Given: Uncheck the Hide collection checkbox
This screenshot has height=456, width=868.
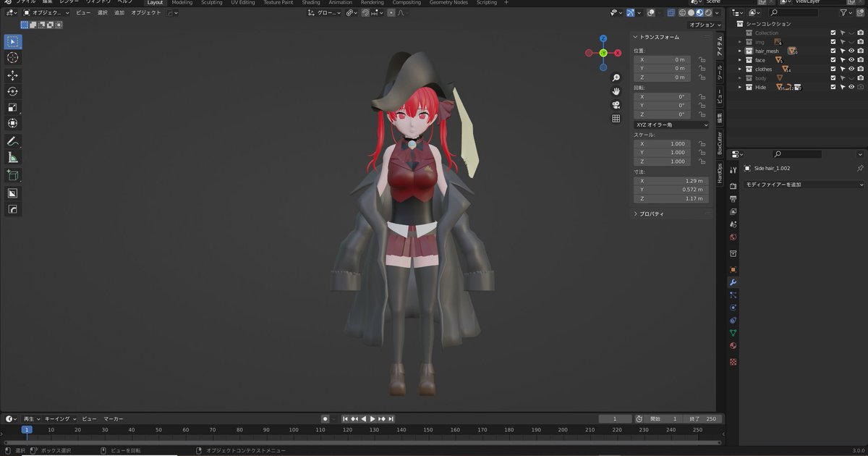Looking at the screenshot, I should tap(833, 87).
